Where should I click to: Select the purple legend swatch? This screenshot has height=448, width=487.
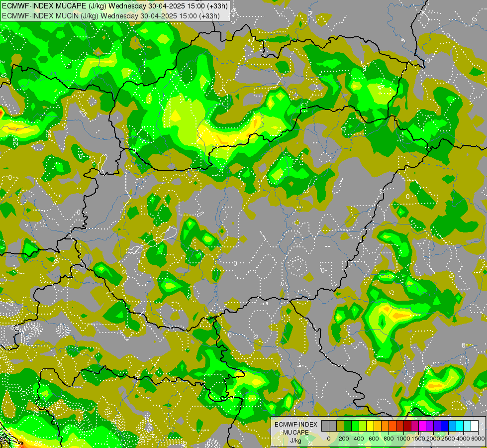click(x=430, y=426)
